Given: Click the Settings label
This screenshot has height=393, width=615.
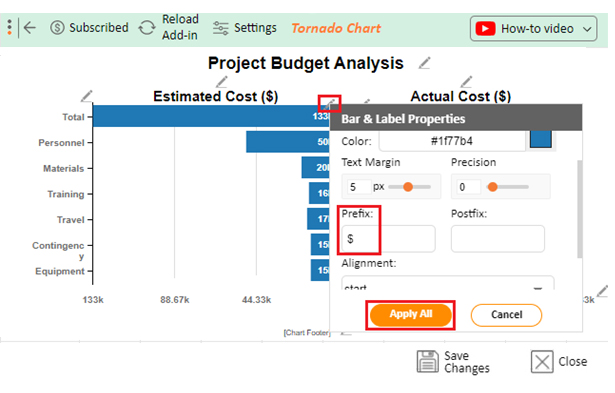Looking at the screenshot, I should [x=255, y=28].
